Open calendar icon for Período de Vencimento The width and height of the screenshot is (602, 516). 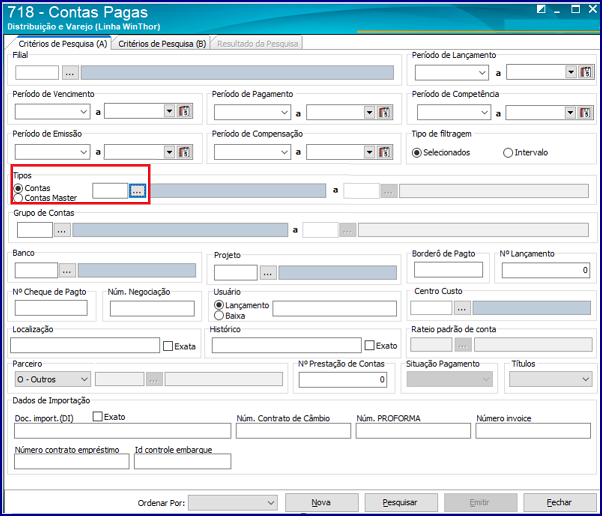click(x=185, y=111)
